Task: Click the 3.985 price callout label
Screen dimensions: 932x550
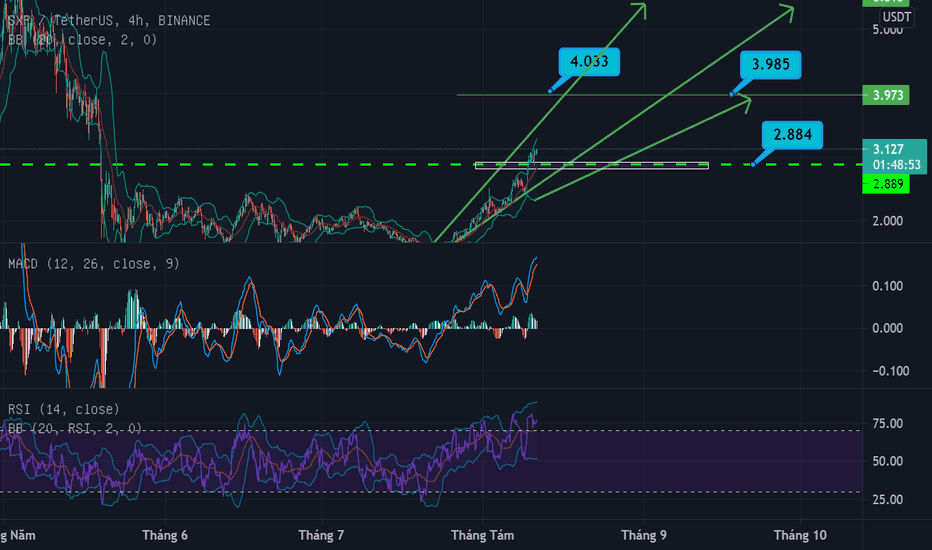Action: click(x=770, y=65)
